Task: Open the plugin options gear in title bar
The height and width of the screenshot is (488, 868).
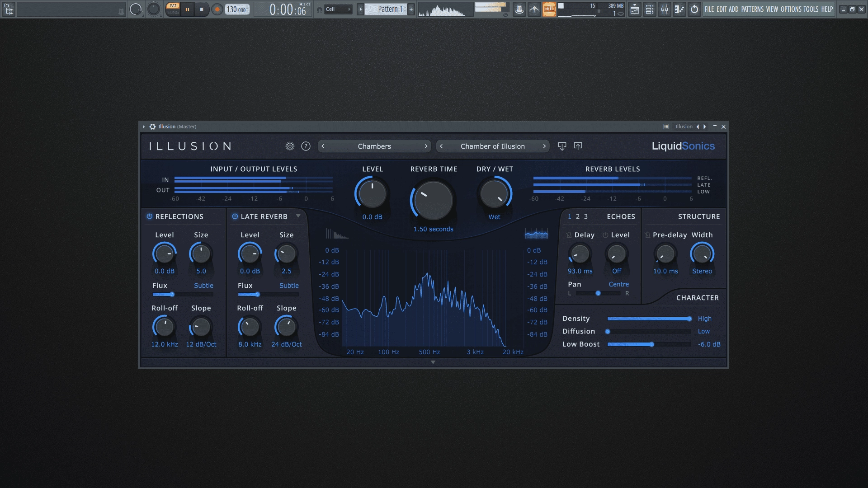Action: point(153,127)
